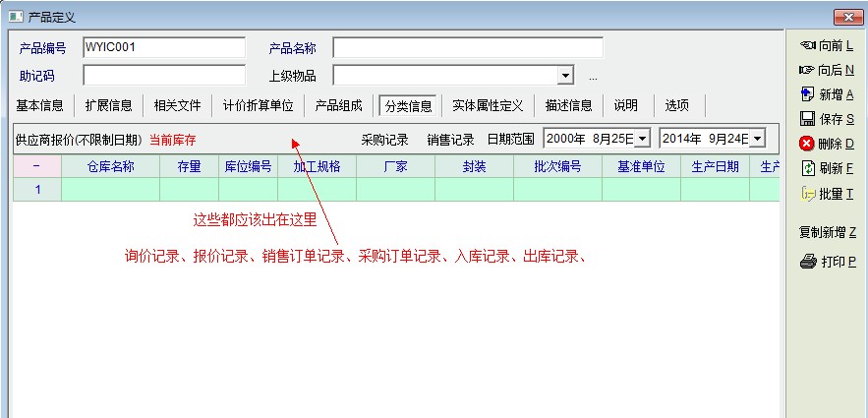Expand the 上级物品 dropdown list
The width and height of the screenshot is (868, 418).
[x=565, y=76]
